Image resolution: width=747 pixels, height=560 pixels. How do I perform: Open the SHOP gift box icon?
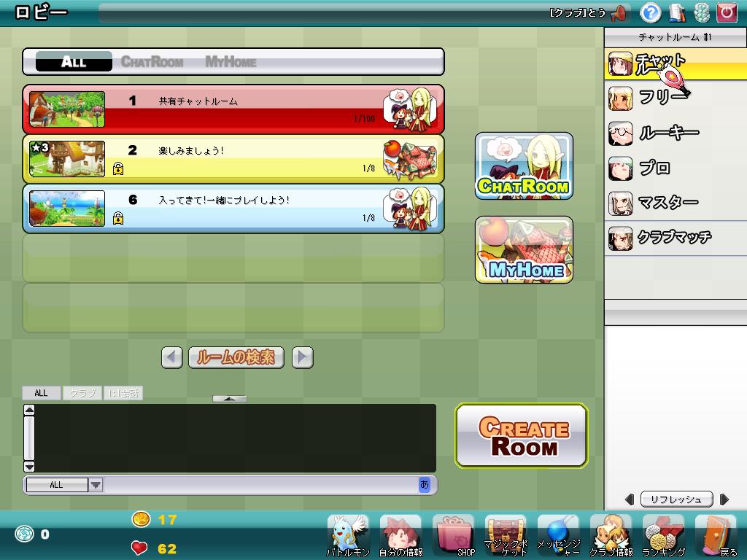[454, 534]
